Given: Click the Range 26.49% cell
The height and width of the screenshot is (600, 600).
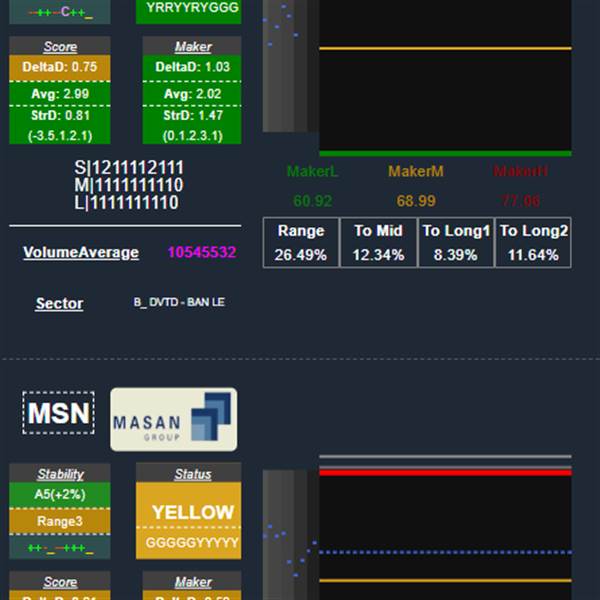Looking at the screenshot, I should click(301, 243).
